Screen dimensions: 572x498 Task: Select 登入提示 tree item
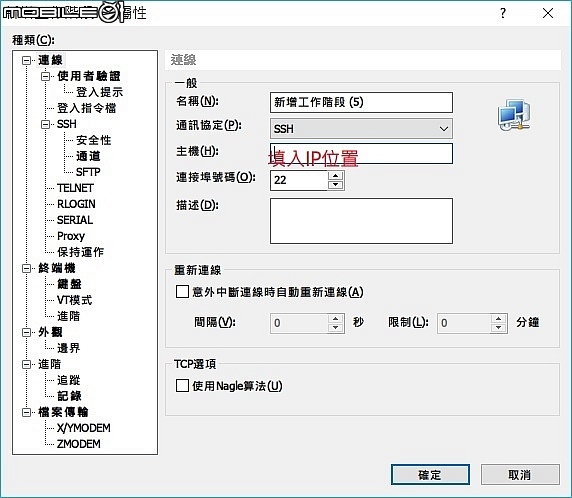[99, 92]
